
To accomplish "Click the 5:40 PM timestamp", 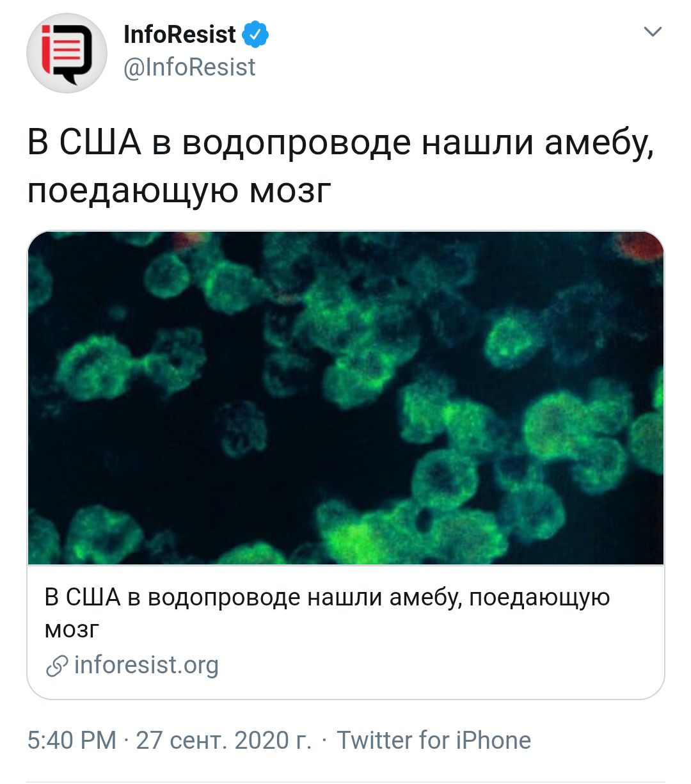I will point(72,740).
